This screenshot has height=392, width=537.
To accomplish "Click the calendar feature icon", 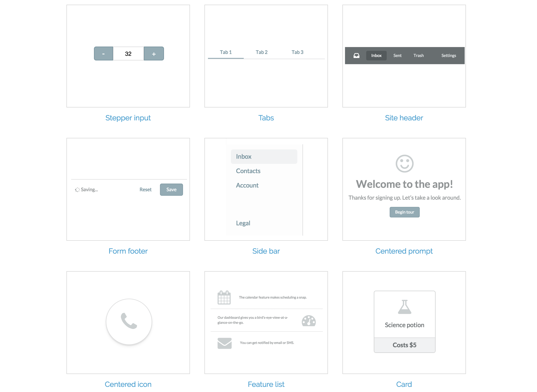I will 224,298.
